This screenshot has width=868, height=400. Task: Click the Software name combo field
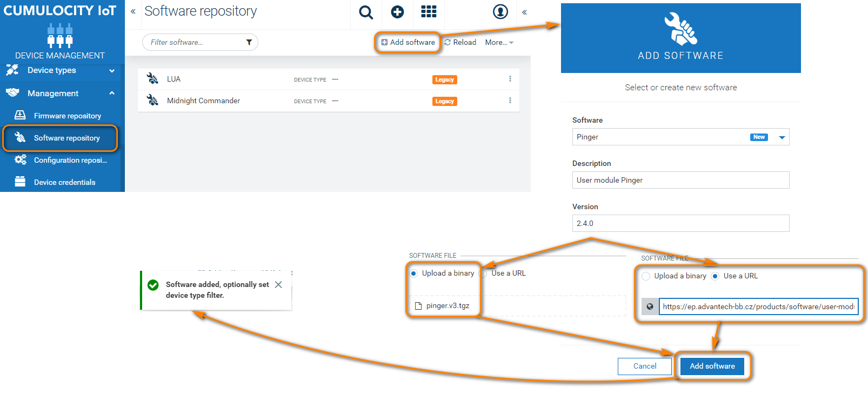(x=680, y=137)
